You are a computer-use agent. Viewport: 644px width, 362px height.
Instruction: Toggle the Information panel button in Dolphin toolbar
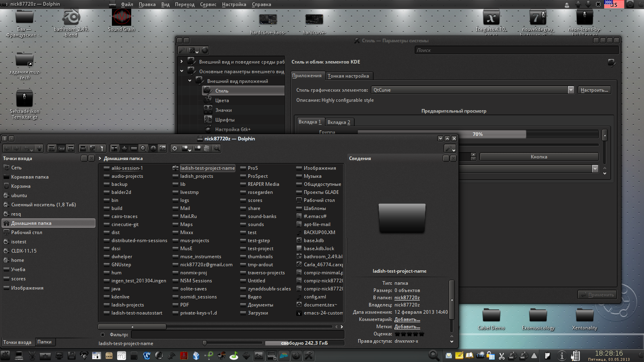pos(153,148)
